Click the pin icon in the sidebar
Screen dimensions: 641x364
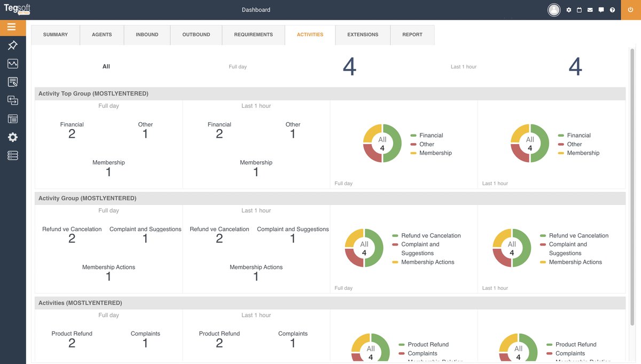coord(13,46)
